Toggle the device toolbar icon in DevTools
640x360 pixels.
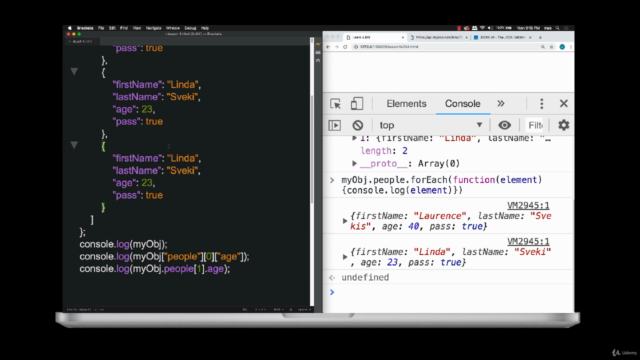(x=357, y=104)
